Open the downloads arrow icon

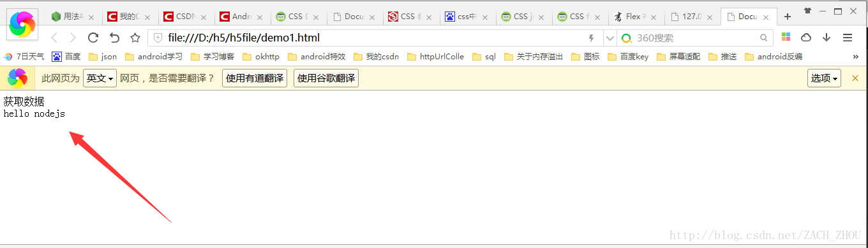point(827,38)
